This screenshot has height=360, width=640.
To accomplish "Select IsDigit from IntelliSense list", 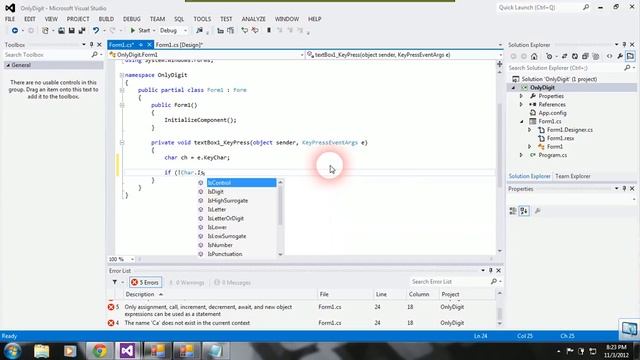I will (216, 192).
